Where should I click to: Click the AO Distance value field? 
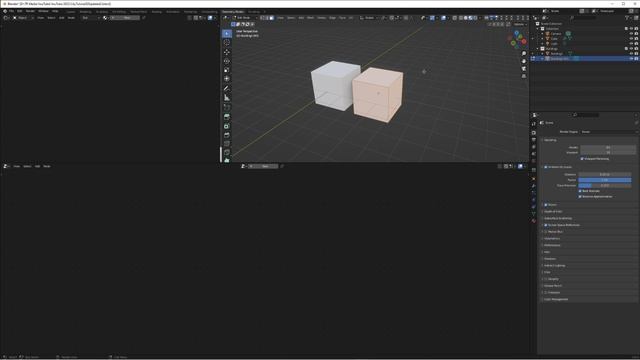(605, 175)
